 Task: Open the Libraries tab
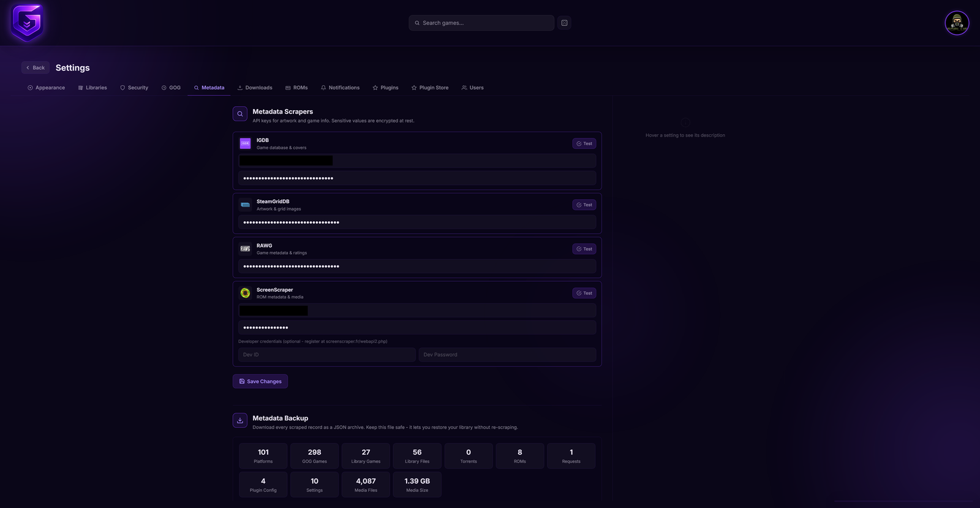[92, 88]
